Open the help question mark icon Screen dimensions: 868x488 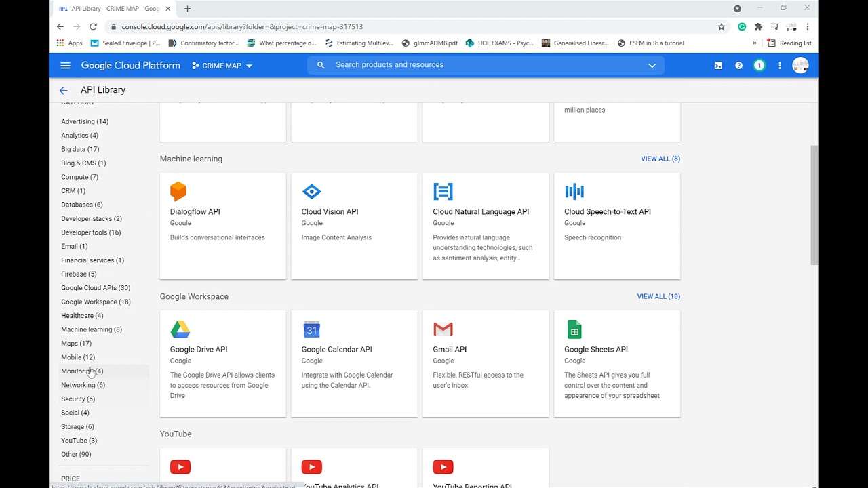point(738,66)
